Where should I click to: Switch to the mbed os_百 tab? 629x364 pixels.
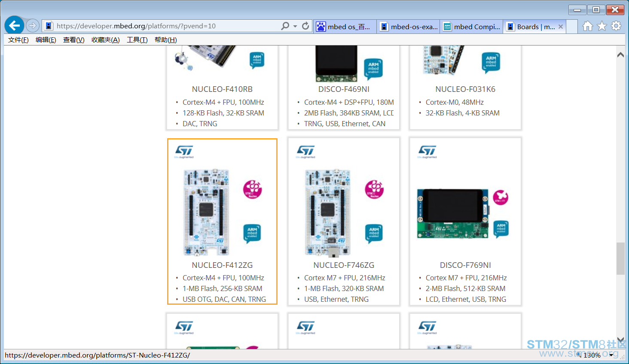pos(345,27)
